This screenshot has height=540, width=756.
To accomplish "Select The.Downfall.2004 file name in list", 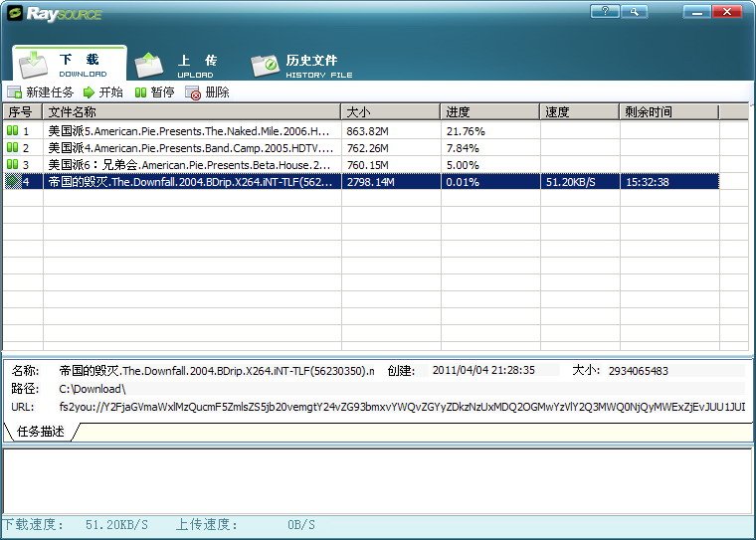I will (x=190, y=182).
